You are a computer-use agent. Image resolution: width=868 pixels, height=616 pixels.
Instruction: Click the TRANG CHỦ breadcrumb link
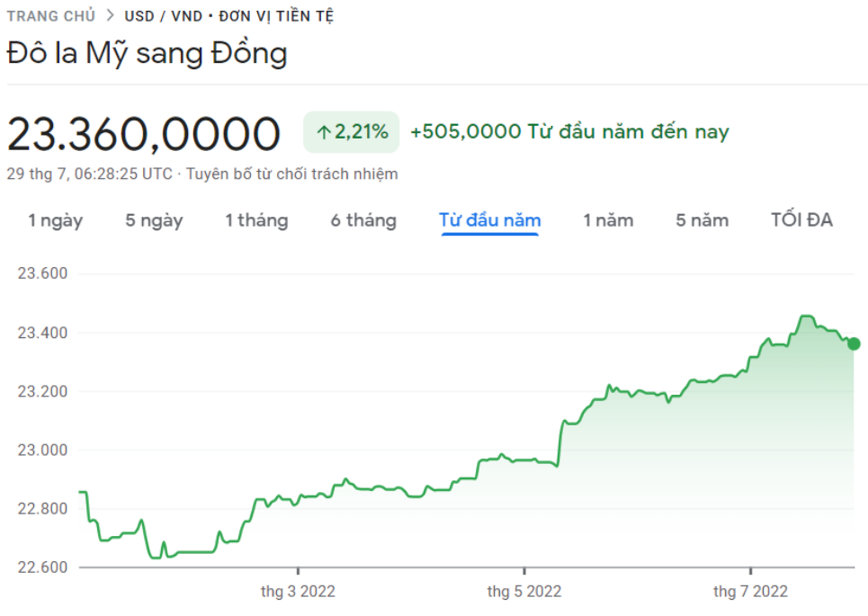pyautogui.click(x=51, y=16)
